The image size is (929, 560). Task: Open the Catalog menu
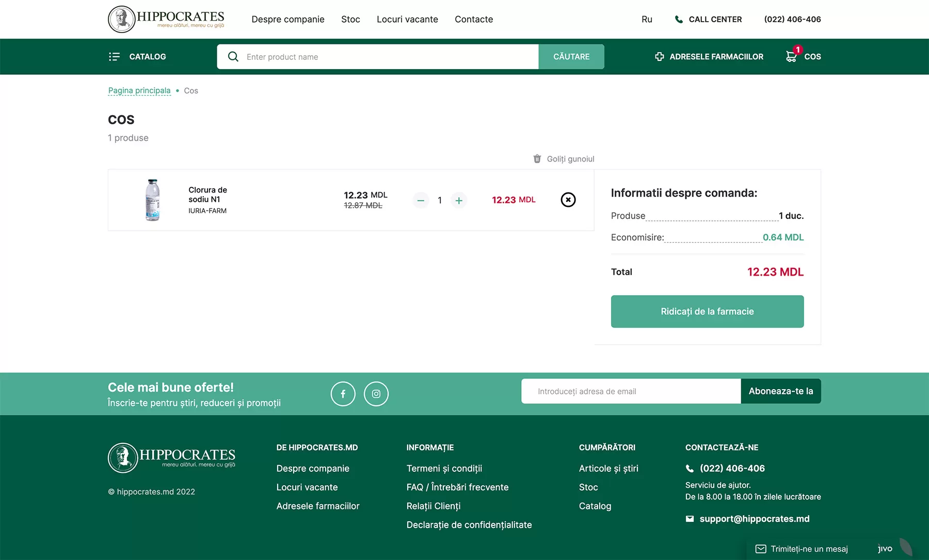coord(137,57)
